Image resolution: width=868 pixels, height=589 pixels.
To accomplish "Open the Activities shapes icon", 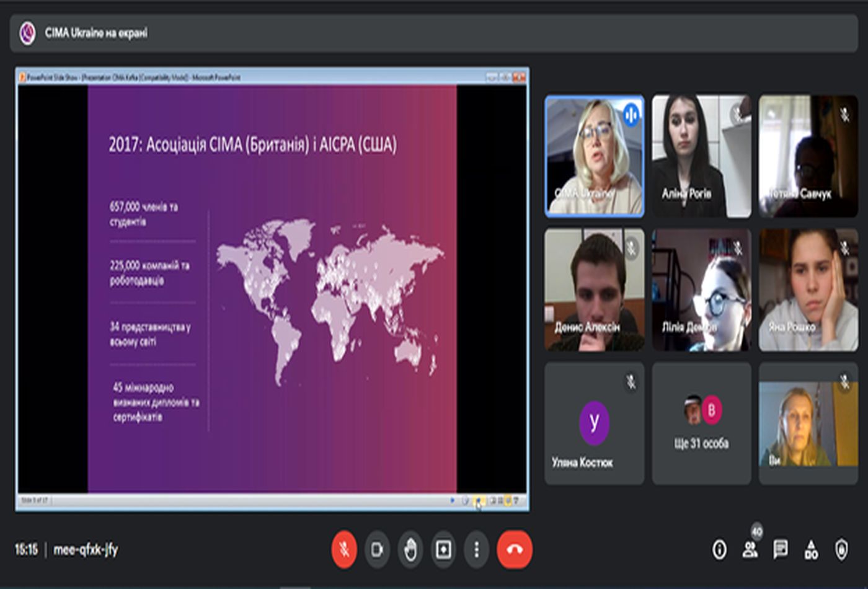I will (x=811, y=549).
